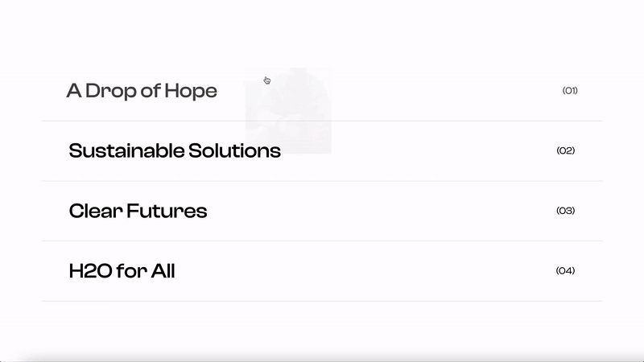Select the "Clear Futures" project title

pos(138,211)
